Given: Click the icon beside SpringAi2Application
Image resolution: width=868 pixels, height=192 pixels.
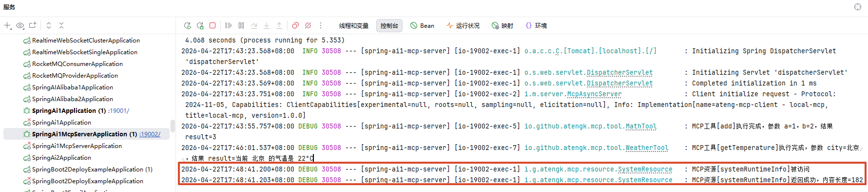Looking at the screenshot, I should click(x=27, y=158).
